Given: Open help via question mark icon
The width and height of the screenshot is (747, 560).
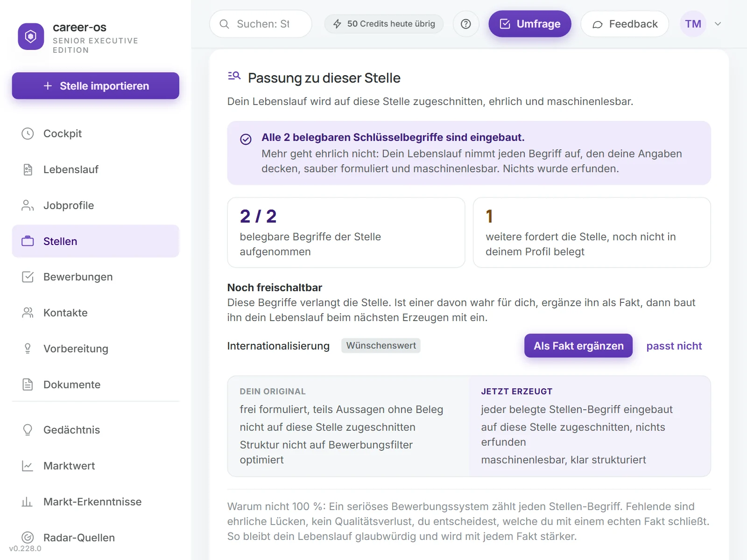Looking at the screenshot, I should [465, 24].
